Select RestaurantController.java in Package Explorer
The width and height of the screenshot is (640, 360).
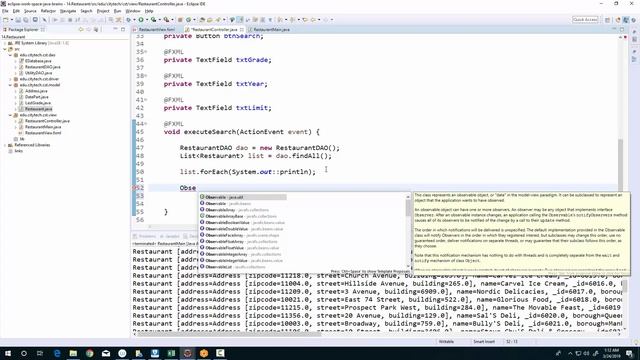47,121
